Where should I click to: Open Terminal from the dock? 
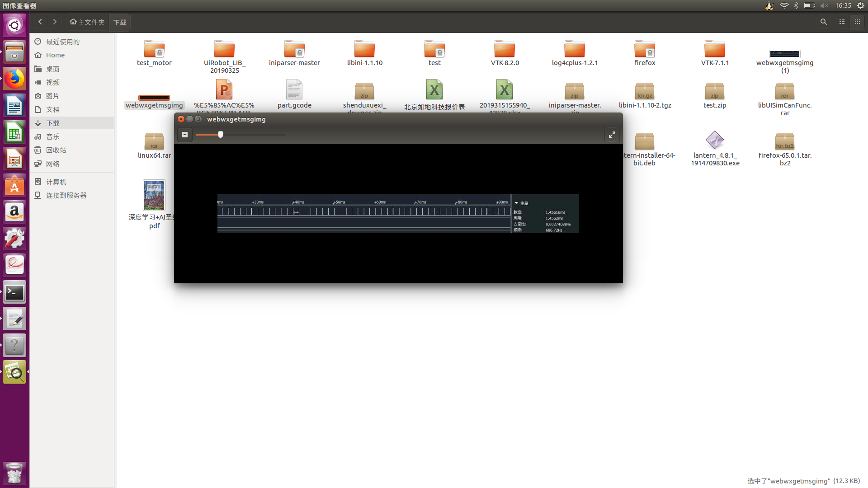[x=14, y=293]
